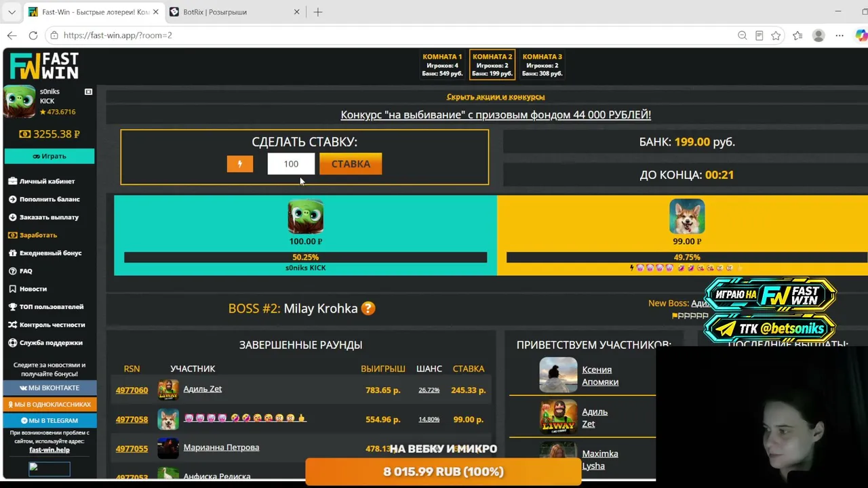Click the question mark icon beside Milay Krohka

pyautogui.click(x=368, y=308)
